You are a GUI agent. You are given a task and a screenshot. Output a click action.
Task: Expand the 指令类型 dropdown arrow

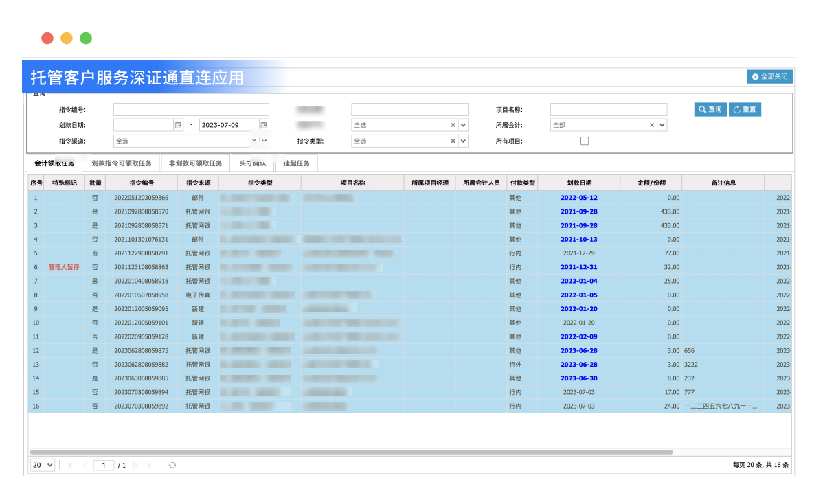[463, 141]
